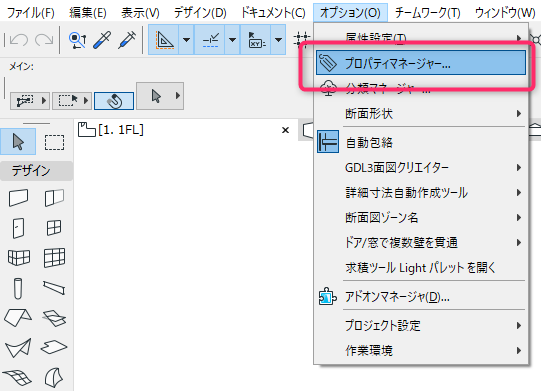
Task: Click the marquee-with-arrow selection method icon
Action: [x=68, y=101]
